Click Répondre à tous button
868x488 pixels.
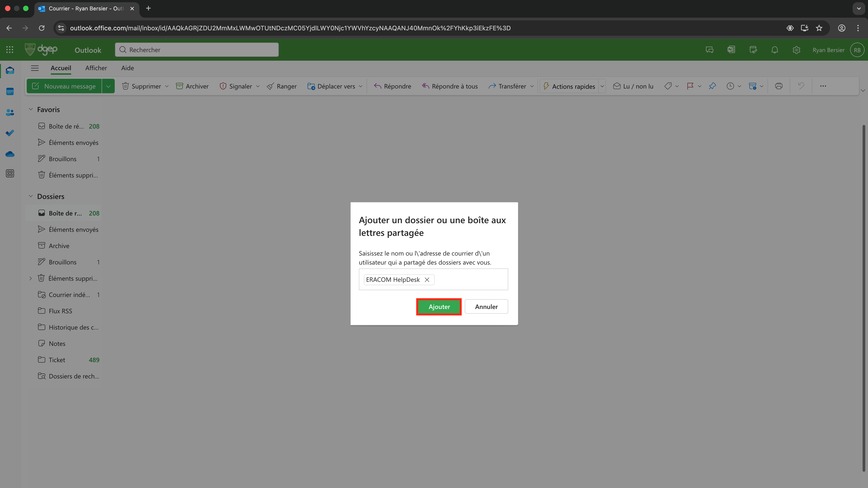(450, 86)
